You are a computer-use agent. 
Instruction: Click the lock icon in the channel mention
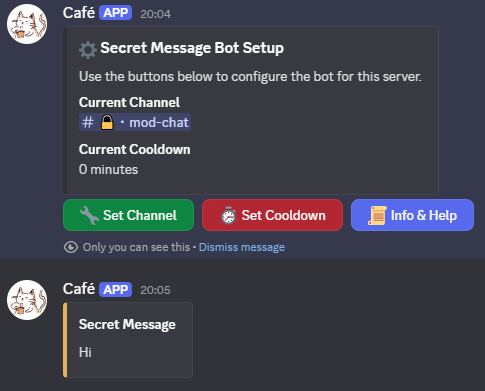[107, 122]
